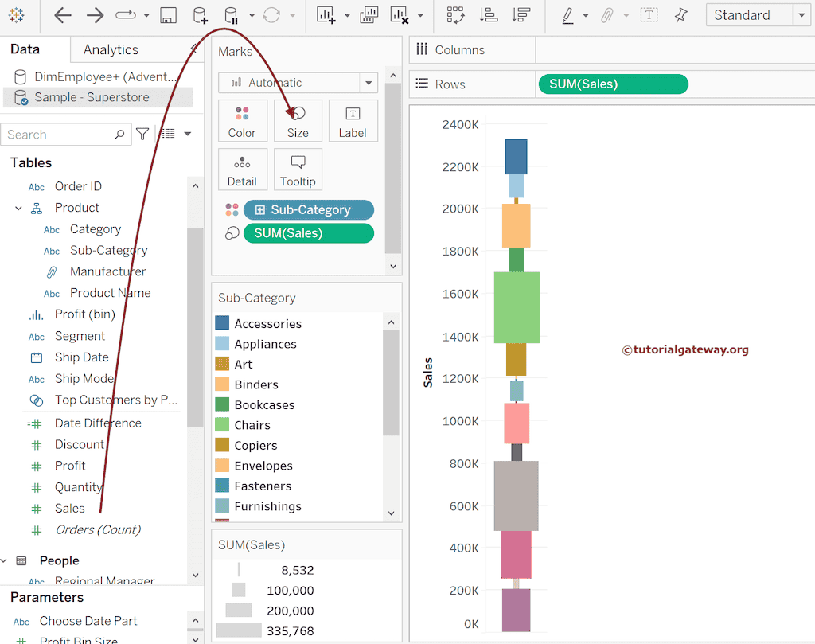
Task: Switch to the Analytics tab
Action: [x=111, y=49]
